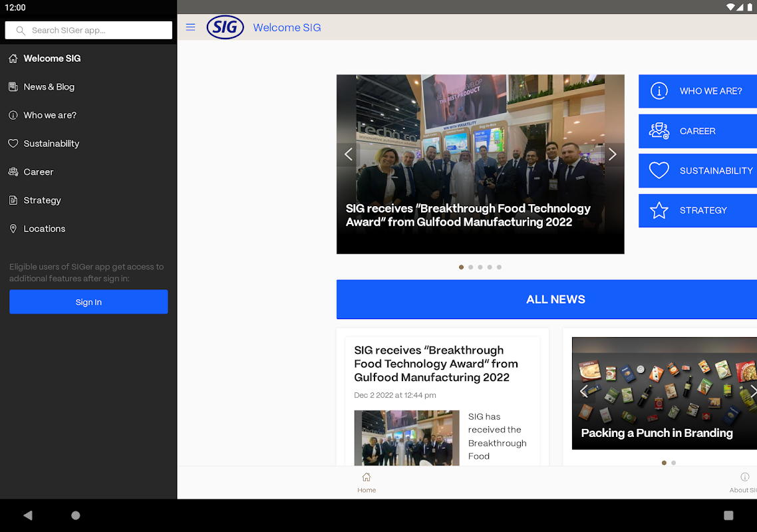Open Locations in the sidebar menu
Screen dimensions: 757x532
(88, 229)
